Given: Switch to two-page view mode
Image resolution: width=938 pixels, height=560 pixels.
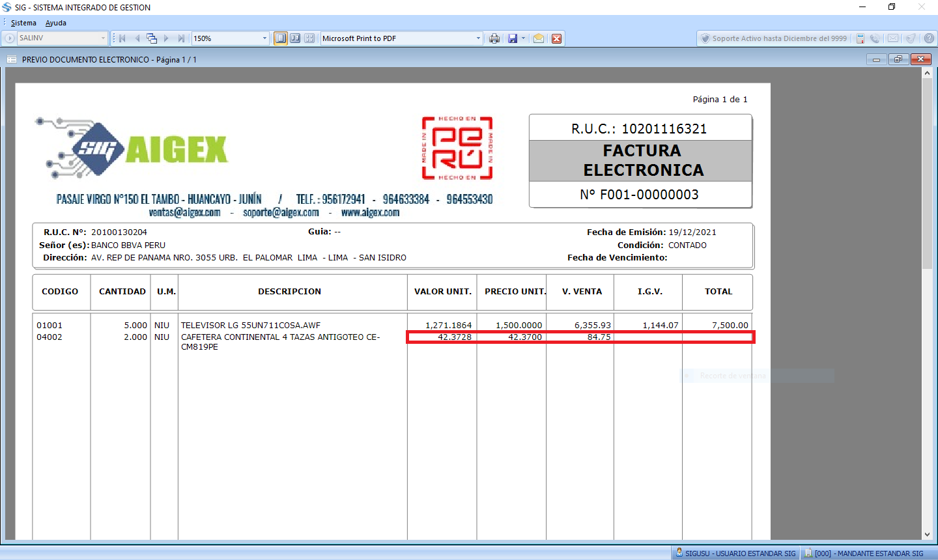Looking at the screenshot, I should coord(295,38).
